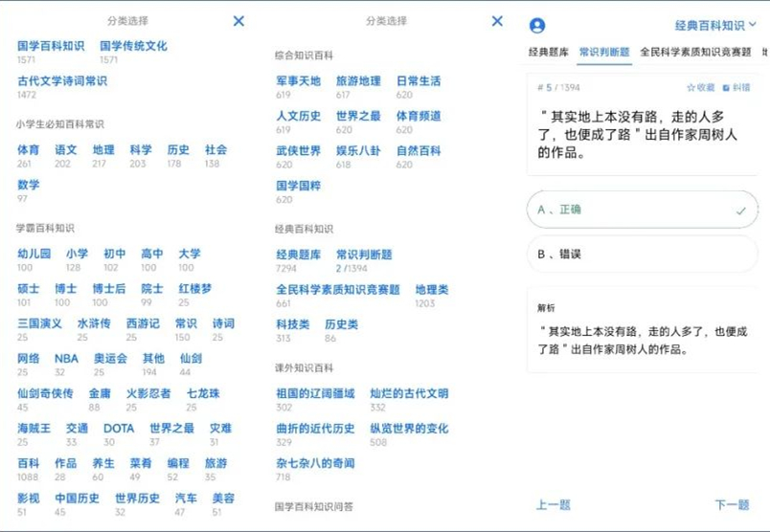Go to previous question 上一题

[554, 504]
